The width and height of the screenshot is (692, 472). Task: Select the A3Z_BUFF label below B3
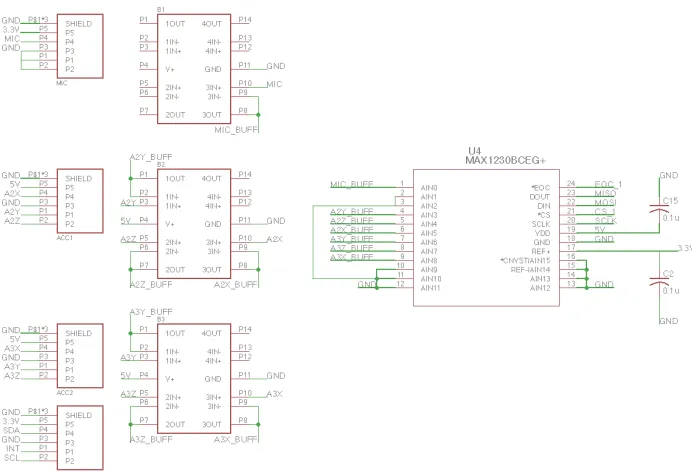[x=151, y=440]
